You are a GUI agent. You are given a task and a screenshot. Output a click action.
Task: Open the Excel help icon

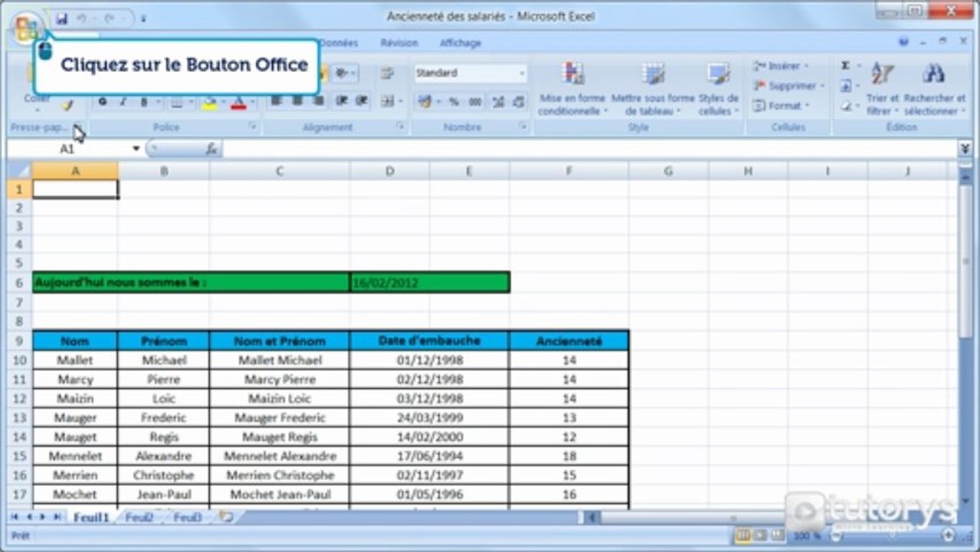pos(905,42)
